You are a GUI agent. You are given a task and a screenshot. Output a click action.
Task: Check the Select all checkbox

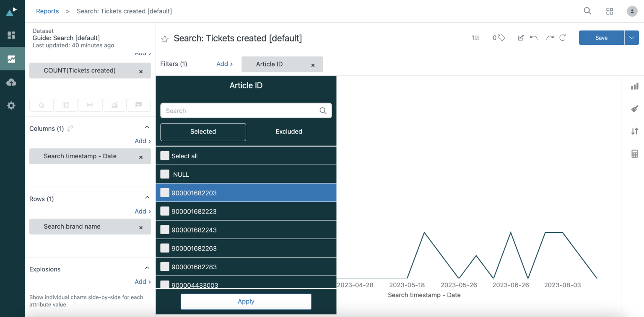[165, 156]
